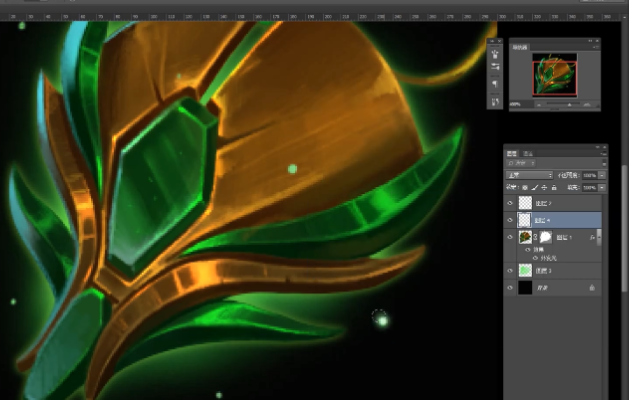629x400 pixels.
Task: Click the horizontal ruler above the canvas
Action: point(310,17)
